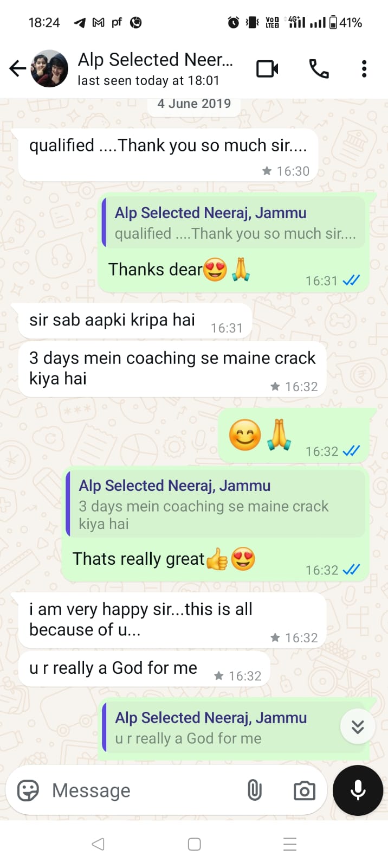Image resolution: width=388 pixels, height=868 pixels.
Task: Start a video call with contact
Action: pyautogui.click(x=267, y=69)
